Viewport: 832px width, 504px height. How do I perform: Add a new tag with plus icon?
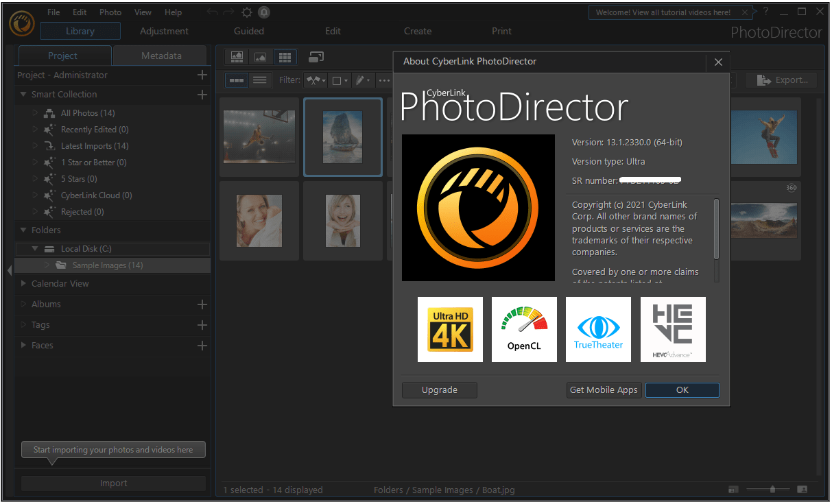point(202,325)
